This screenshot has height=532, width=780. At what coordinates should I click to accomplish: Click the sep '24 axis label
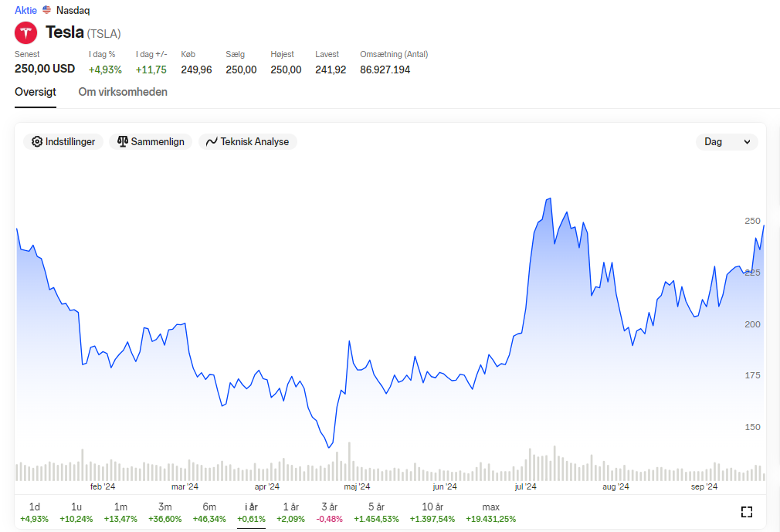point(704,486)
